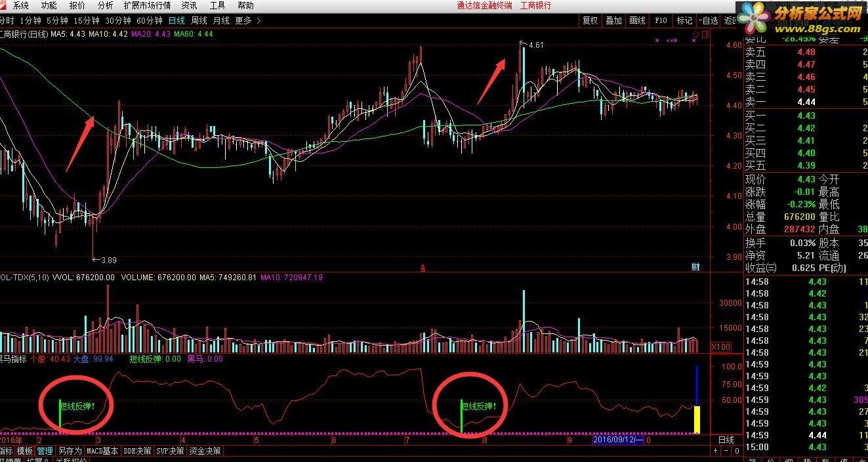Switch to SUP决策 indicator tab
868x462 pixels.
[170, 451]
